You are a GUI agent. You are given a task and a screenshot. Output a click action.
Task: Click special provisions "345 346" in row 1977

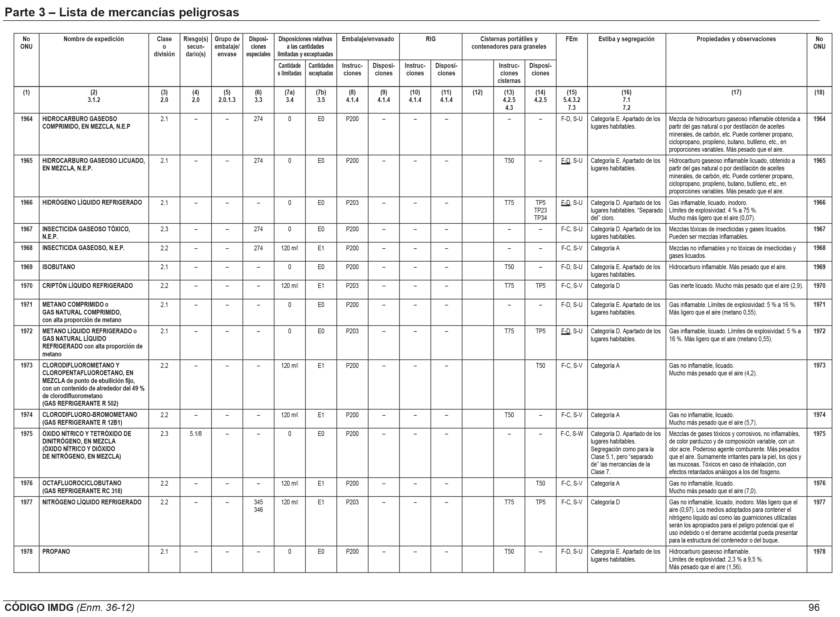[x=258, y=506]
